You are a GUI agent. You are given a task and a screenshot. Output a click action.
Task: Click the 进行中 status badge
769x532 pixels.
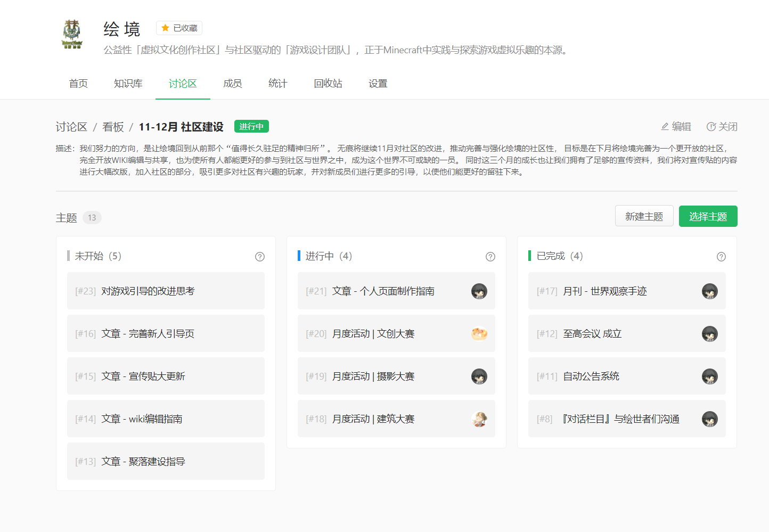coord(251,126)
